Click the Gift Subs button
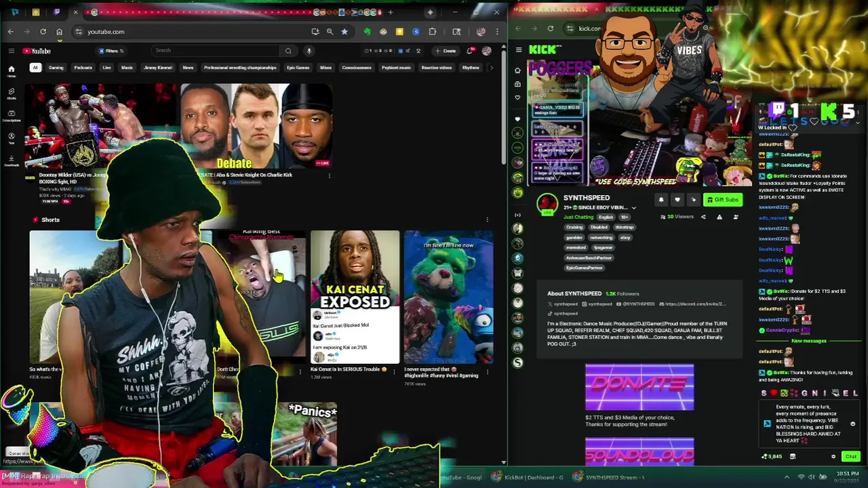Image resolution: width=868 pixels, height=488 pixels. pos(722,200)
